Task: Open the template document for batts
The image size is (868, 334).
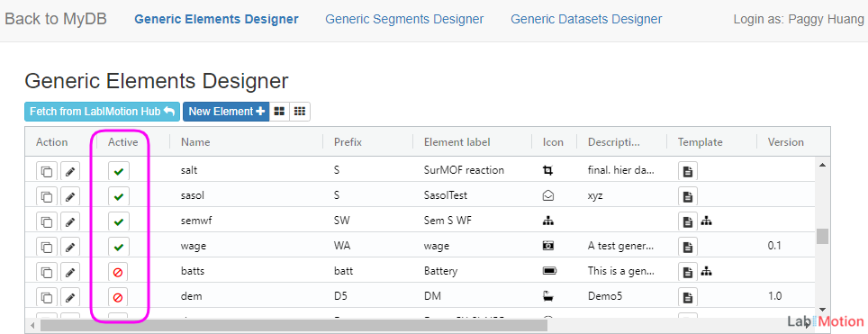Action: pos(688,272)
